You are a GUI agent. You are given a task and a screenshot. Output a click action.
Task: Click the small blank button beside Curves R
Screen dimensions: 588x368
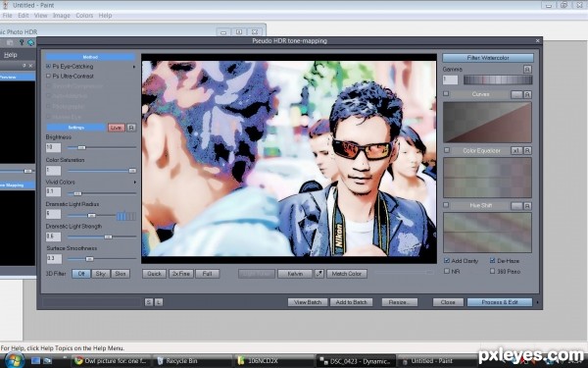(x=516, y=94)
